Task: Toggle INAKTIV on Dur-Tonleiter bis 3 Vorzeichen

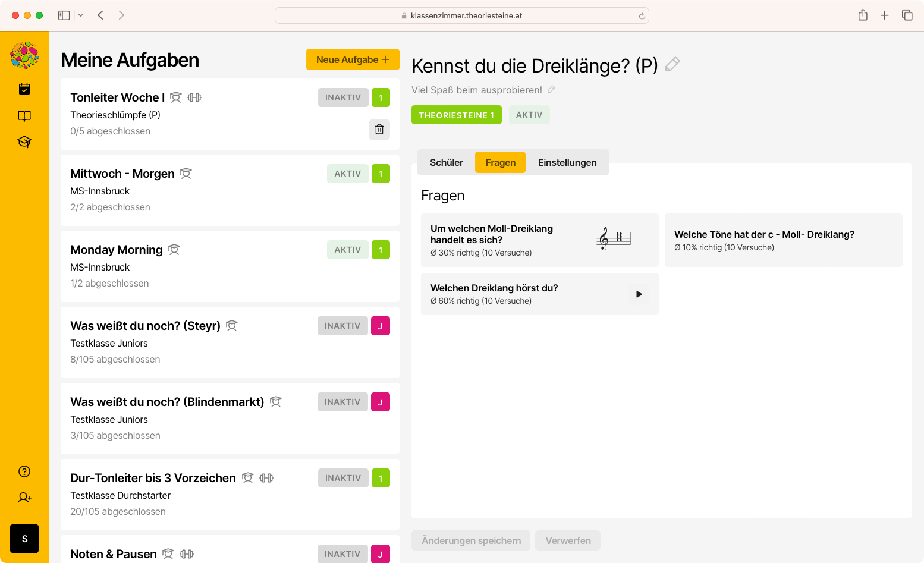Action: click(x=343, y=478)
